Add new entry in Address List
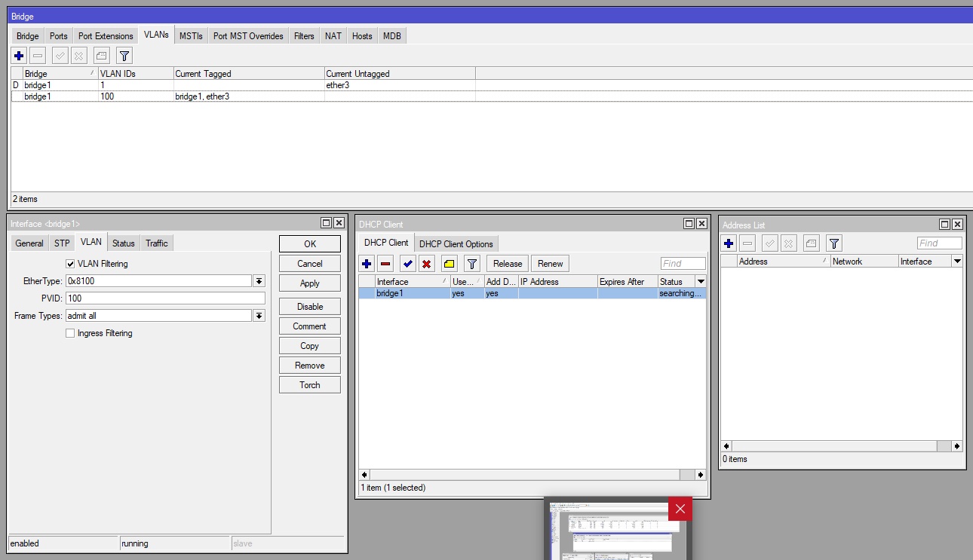 729,243
